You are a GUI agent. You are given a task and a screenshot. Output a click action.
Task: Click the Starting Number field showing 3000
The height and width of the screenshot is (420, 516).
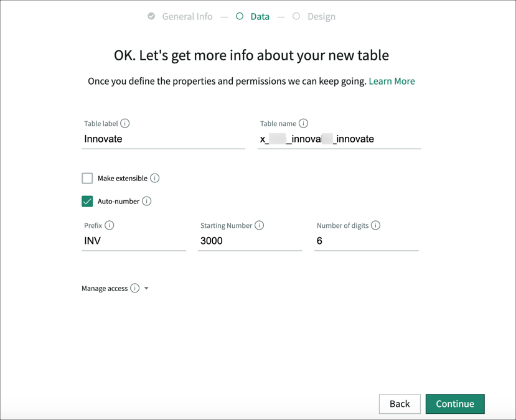[250, 241]
